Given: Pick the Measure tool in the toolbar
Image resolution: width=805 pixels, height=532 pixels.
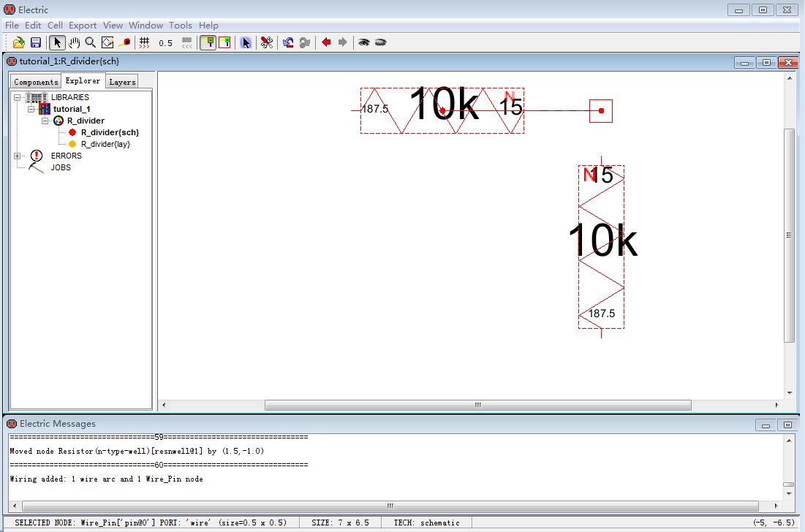Looking at the screenshot, I should [x=125, y=42].
